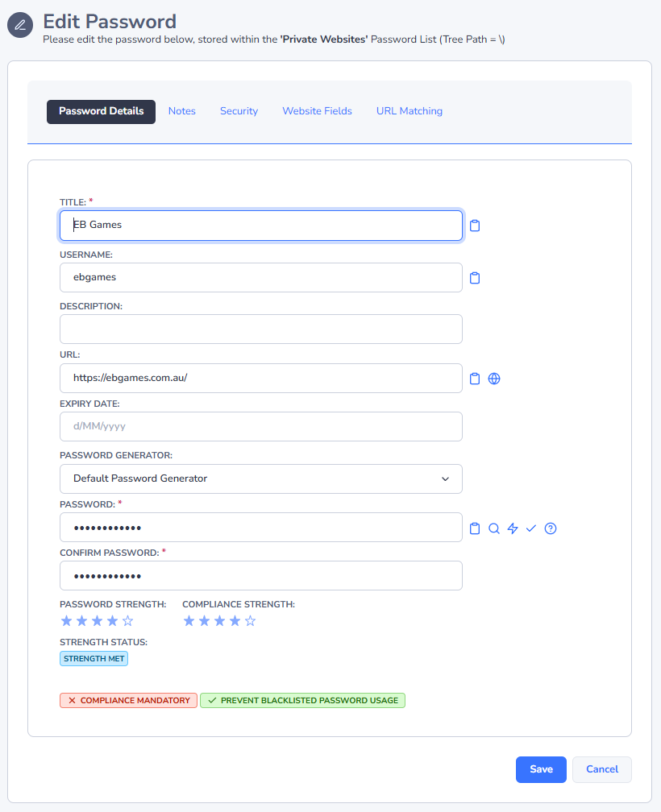Copy the password to clipboard icon

[x=475, y=528]
